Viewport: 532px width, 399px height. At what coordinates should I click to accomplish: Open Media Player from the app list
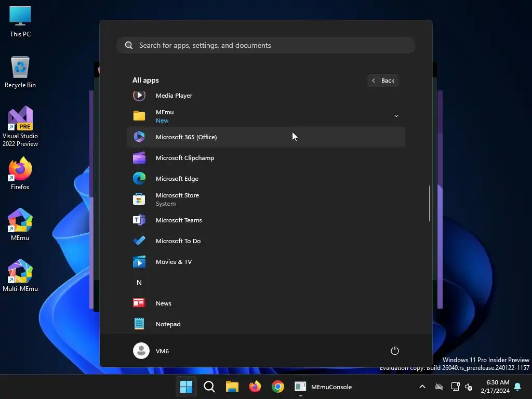tap(265, 96)
